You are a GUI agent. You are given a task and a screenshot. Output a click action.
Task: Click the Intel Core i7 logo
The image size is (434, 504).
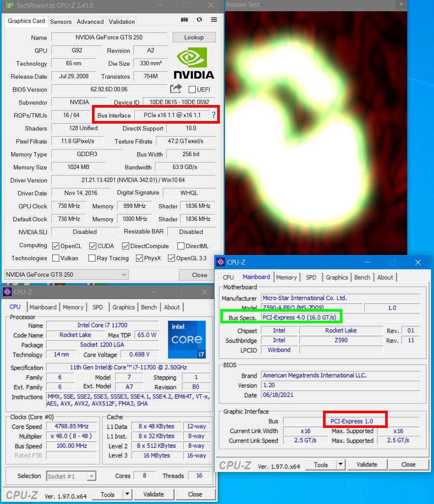click(187, 339)
